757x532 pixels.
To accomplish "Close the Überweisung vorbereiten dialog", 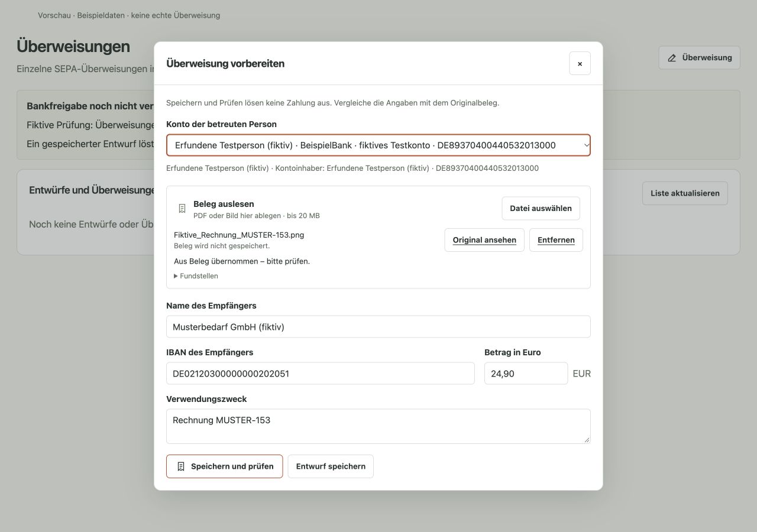I will (580, 63).
